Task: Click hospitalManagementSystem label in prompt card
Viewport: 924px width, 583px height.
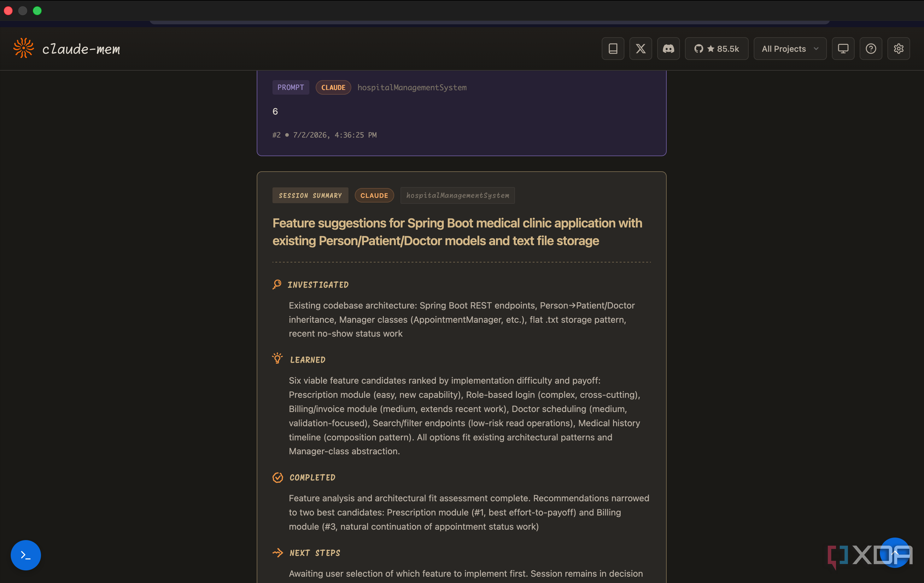Action: (x=412, y=87)
